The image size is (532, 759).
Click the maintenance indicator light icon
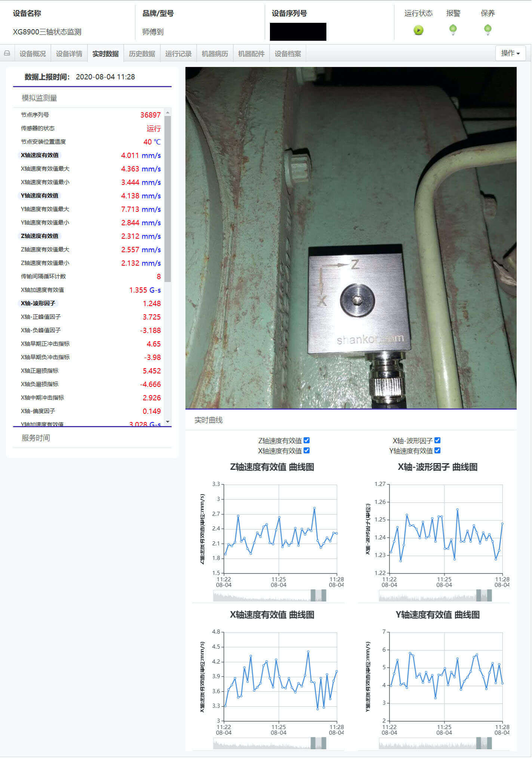tap(488, 30)
